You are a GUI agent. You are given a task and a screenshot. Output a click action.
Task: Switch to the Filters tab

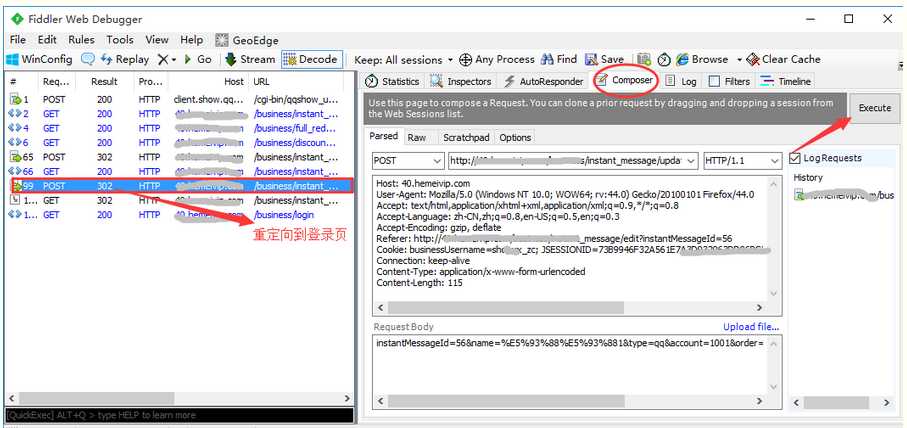[x=729, y=82]
